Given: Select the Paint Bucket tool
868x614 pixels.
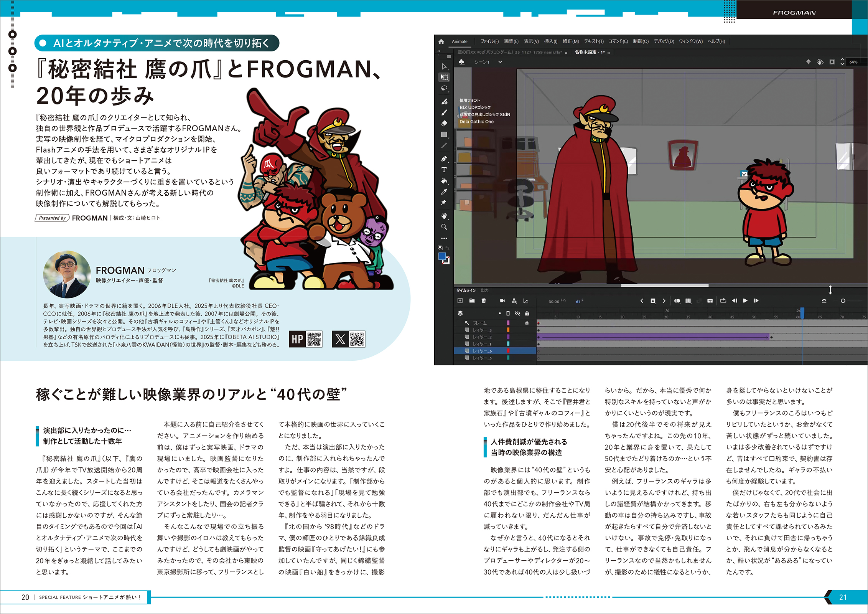Looking at the screenshot, I should click(444, 181).
